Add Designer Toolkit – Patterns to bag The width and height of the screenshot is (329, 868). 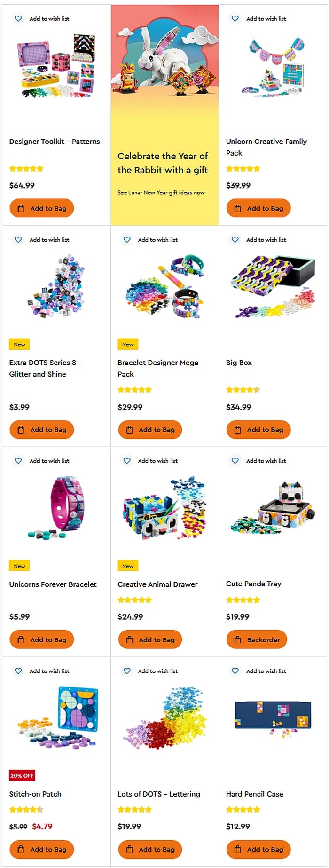[x=42, y=208]
